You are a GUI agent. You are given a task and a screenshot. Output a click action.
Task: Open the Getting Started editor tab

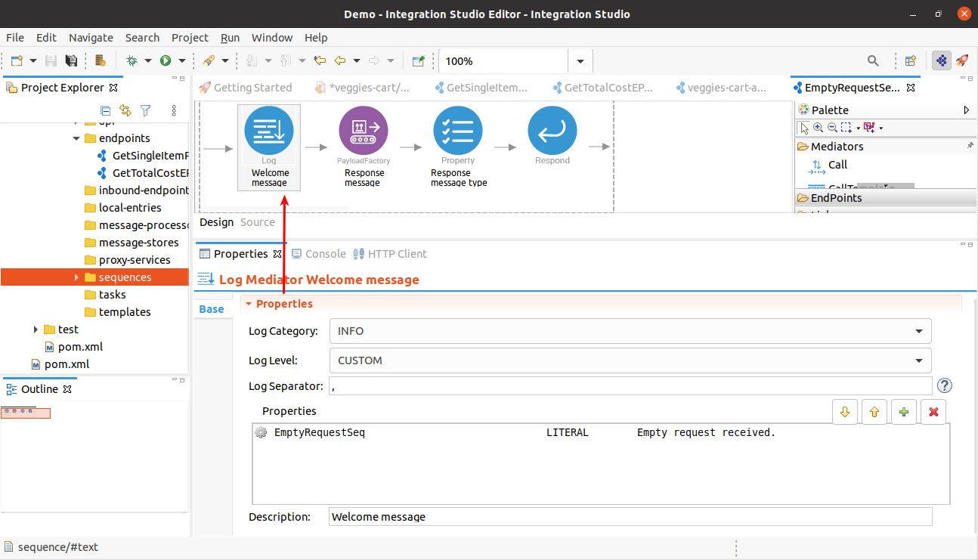point(245,88)
